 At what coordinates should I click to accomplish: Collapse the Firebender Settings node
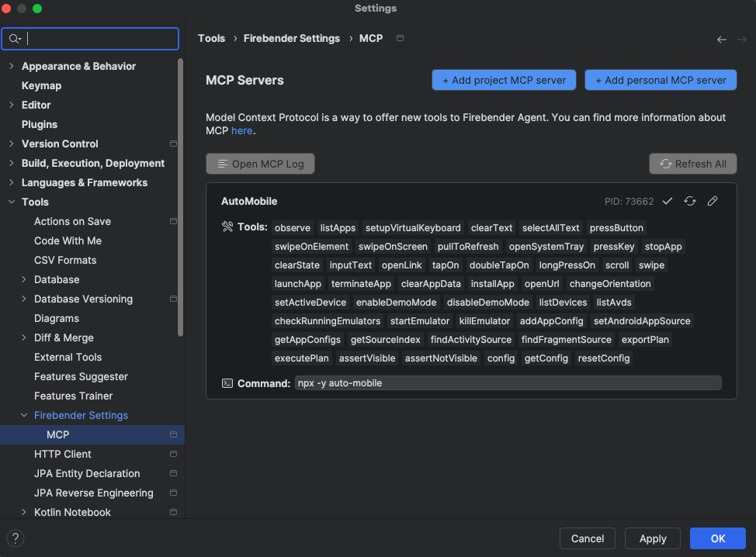(x=24, y=415)
